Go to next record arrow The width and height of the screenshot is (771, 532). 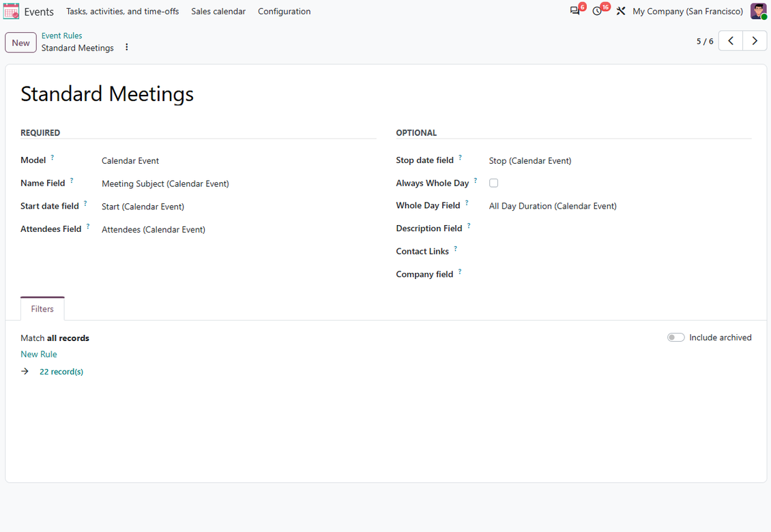(755, 41)
